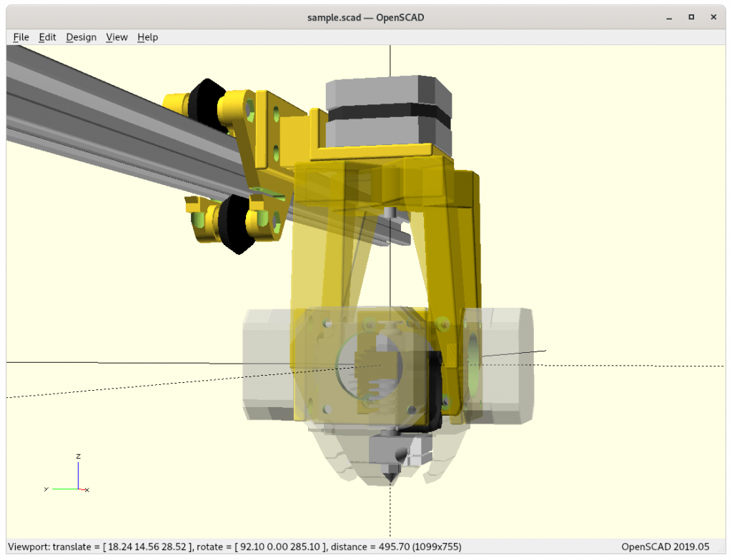The image size is (732, 560).
Task: Minimize the OpenSCAD window
Action: click(669, 18)
